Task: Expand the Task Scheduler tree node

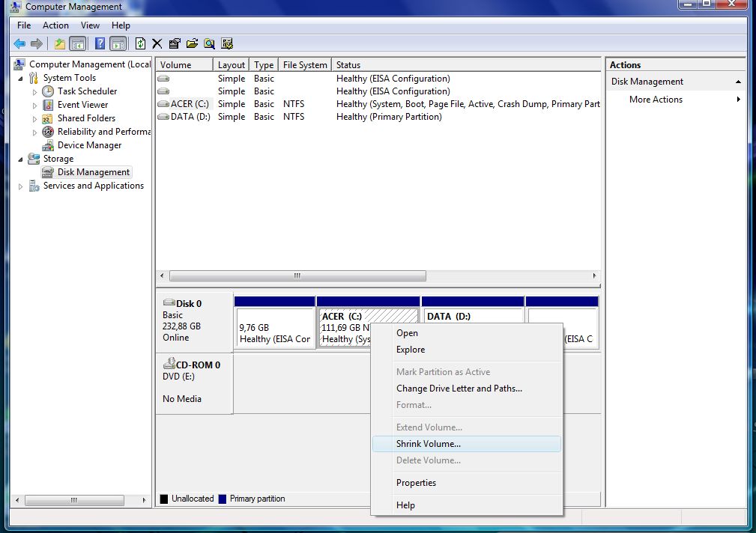Action: pos(34,91)
